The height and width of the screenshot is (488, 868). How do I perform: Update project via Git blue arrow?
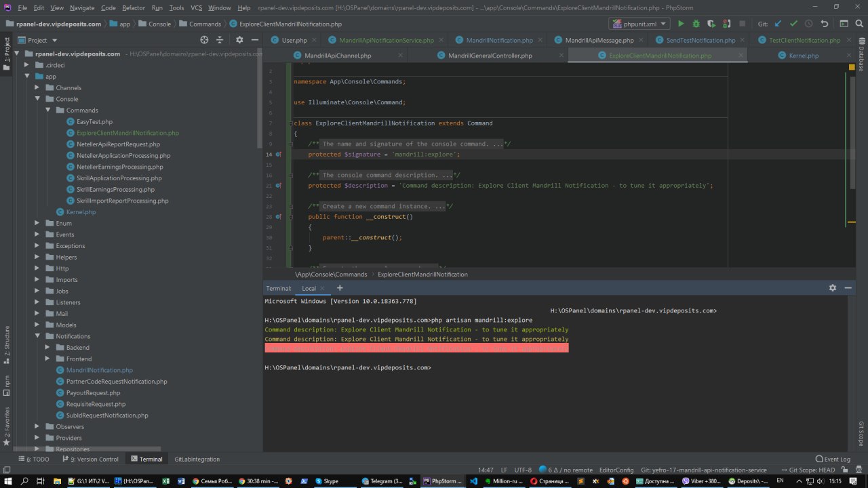point(779,24)
